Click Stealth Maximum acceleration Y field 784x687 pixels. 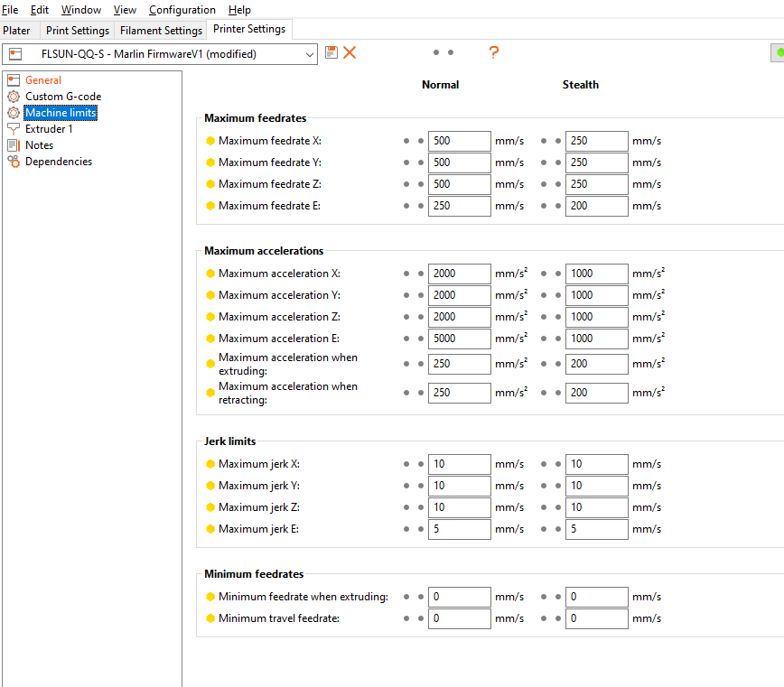point(596,295)
